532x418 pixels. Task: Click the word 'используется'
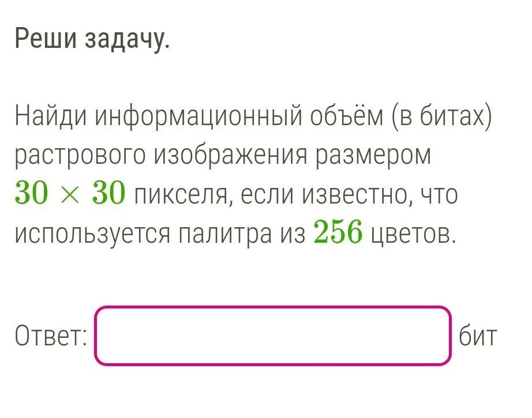[x=91, y=234]
